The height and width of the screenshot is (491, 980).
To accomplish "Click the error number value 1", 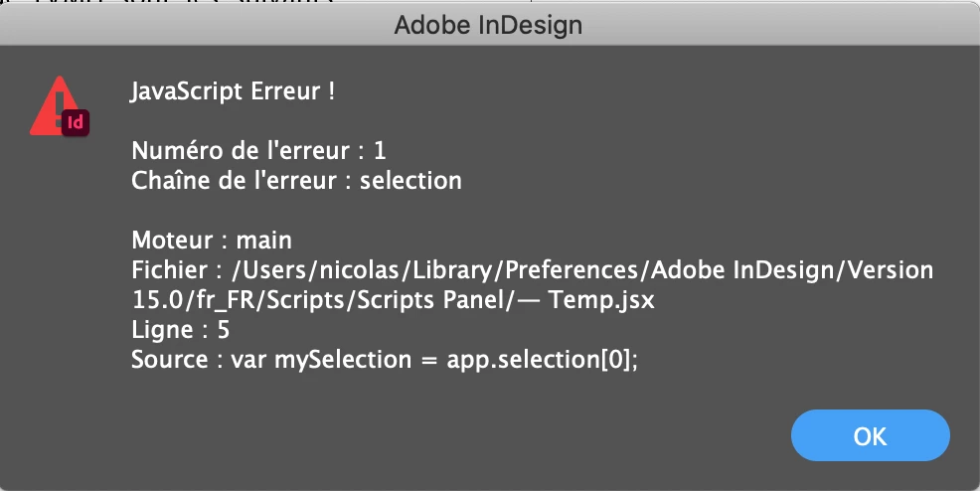I will coord(380,150).
